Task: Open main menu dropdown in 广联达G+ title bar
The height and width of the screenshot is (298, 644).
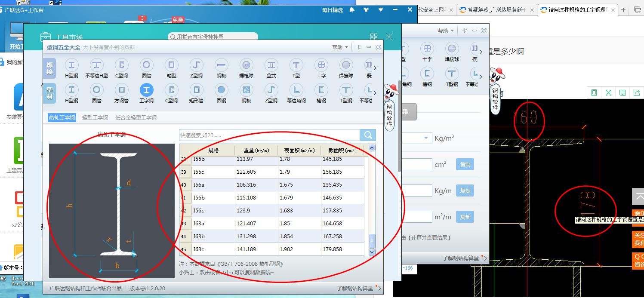Action: click(x=381, y=9)
